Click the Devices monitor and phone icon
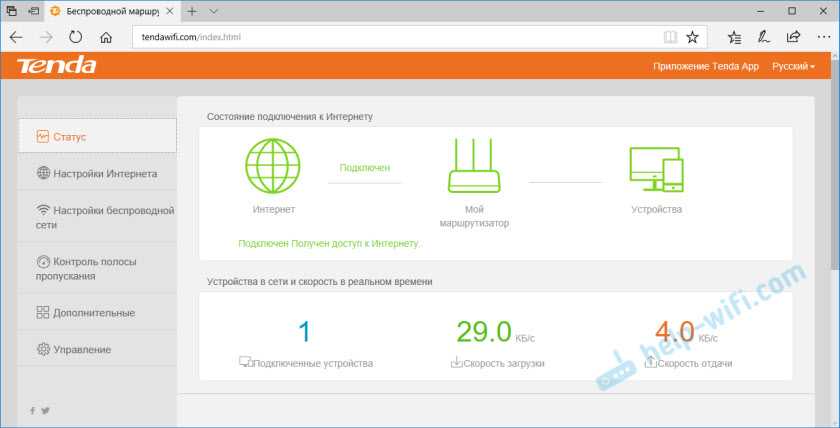Viewport: 840px width, 428px height. click(656, 168)
